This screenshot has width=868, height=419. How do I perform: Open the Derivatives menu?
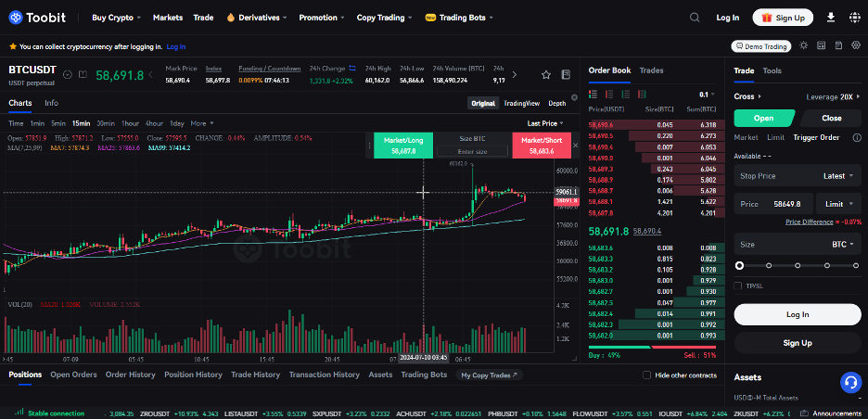256,18
